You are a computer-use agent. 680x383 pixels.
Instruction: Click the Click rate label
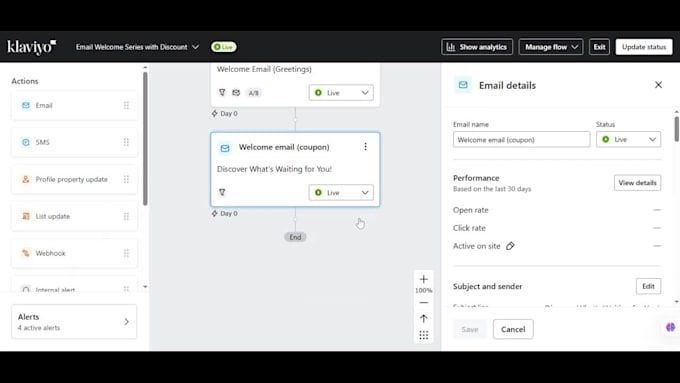(469, 228)
